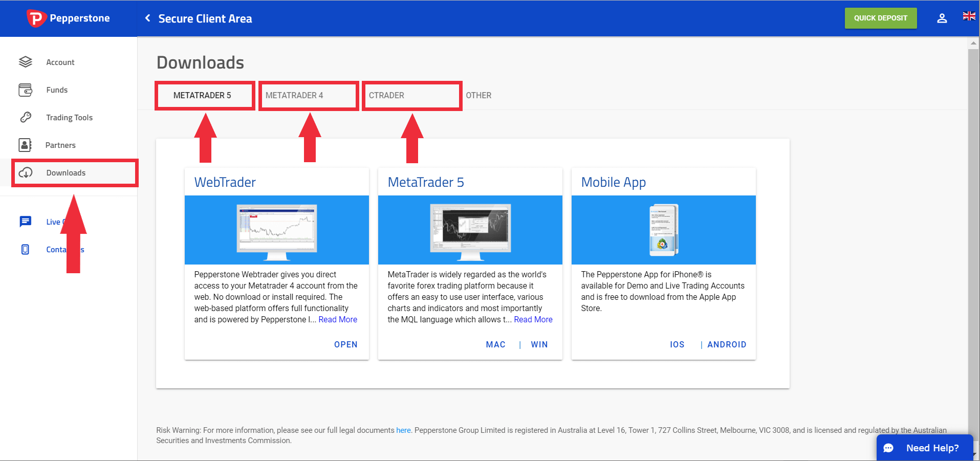Go back using Secure Client Area chevron
Viewport: 980px width, 461px height.
coord(147,18)
